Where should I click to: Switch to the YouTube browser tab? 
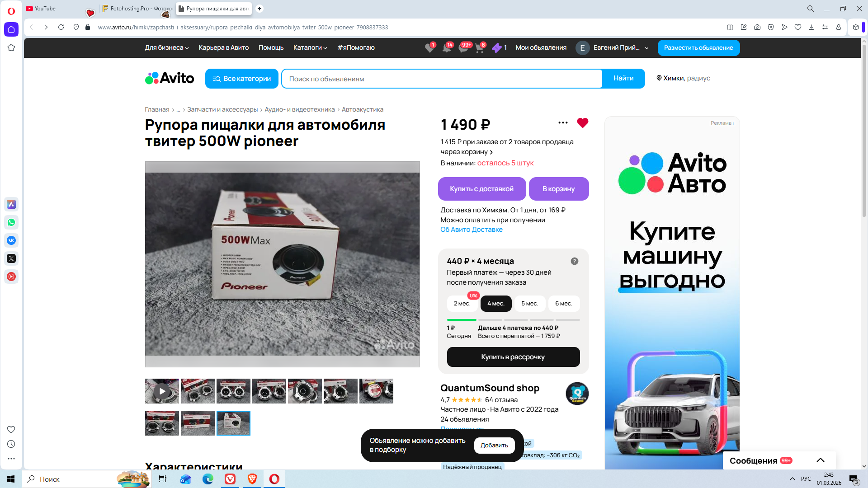[x=45, y=9]
